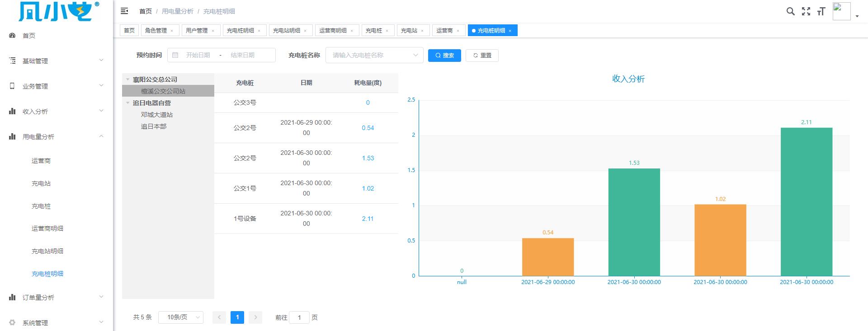This screenshot has height=331, width=868.
Task: Switch to the 运营商明细 tab
Action: pos(333,31)
